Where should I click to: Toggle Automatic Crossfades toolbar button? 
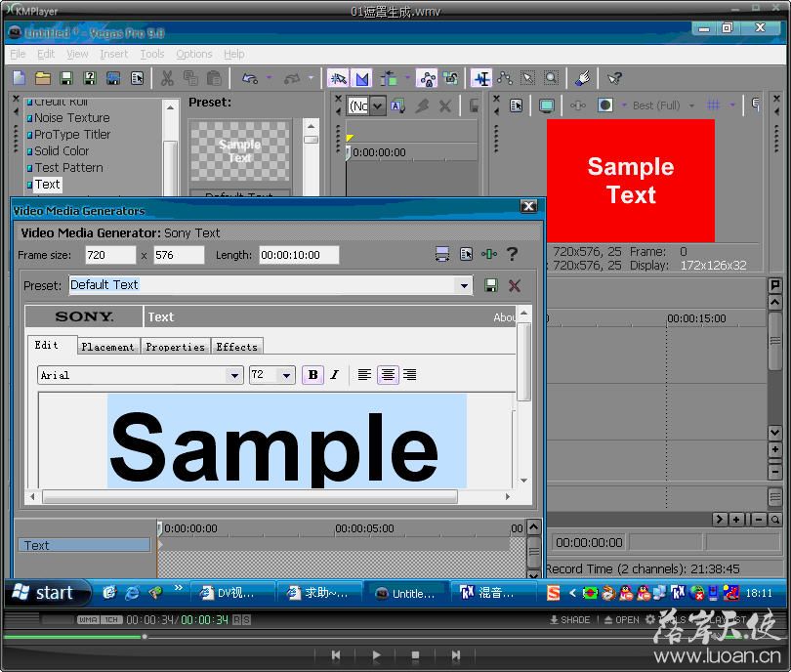point(361,78)
